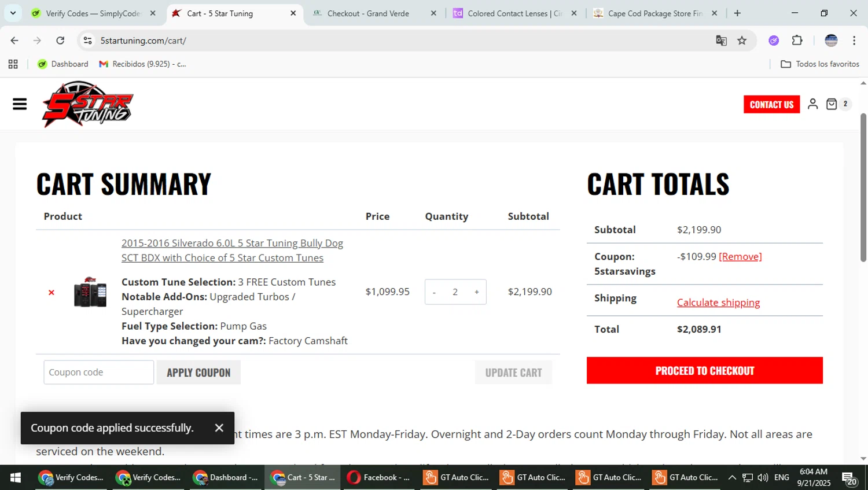Close the Cart - 5 Star Tuning tab
Image resolution: width=868 pixels, height=490 pixels.
(293, 13)
